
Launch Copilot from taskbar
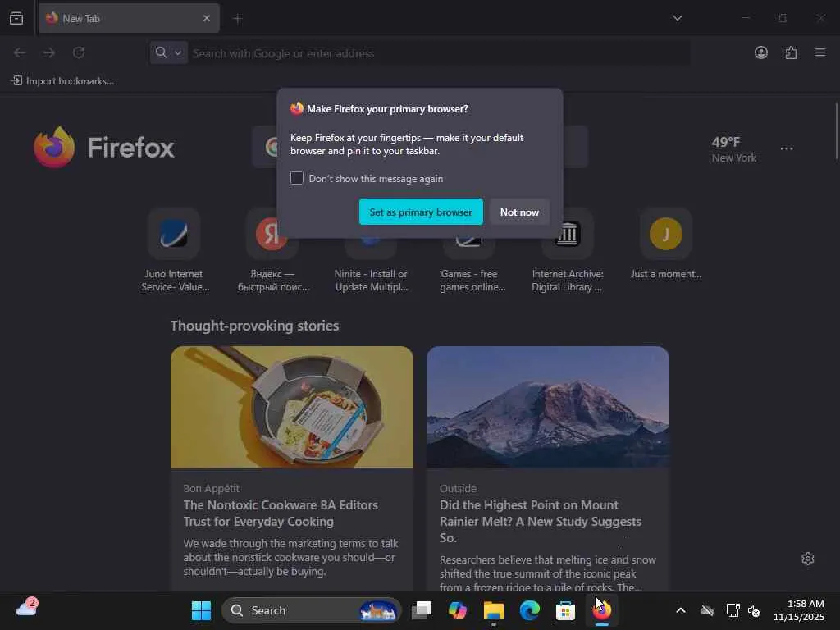tap(458, 610)
